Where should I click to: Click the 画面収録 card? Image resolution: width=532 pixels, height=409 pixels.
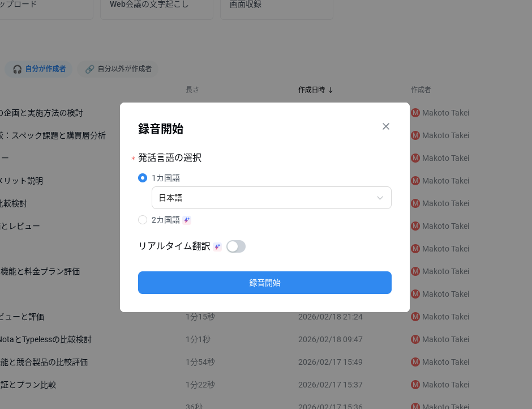tap(276, 5)
